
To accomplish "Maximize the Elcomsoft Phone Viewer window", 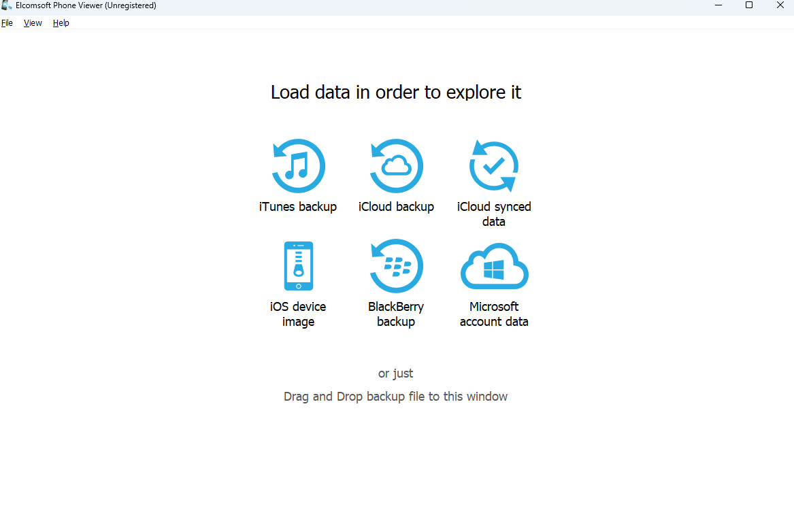I will (x=749, y=5).
